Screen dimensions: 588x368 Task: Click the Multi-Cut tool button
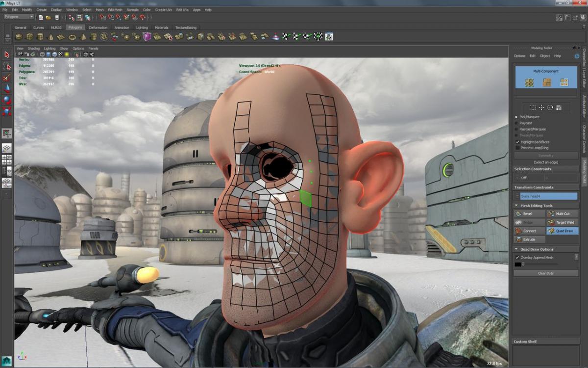[563, 214]
